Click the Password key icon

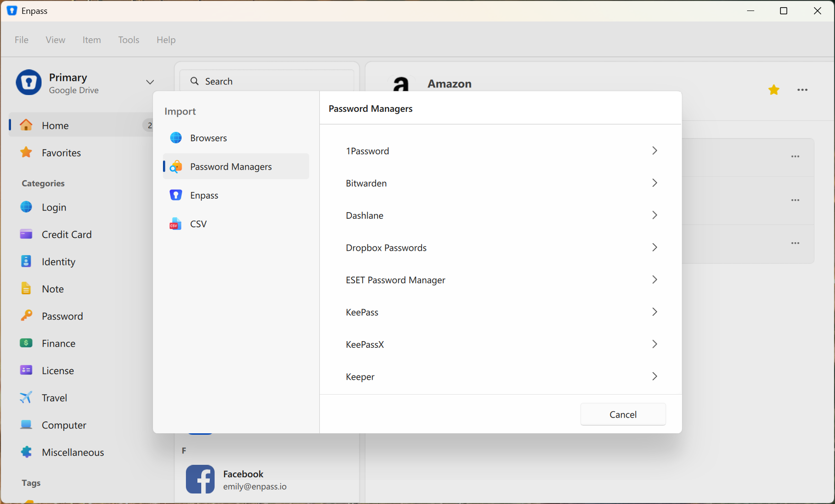click(x=26, y=316)
